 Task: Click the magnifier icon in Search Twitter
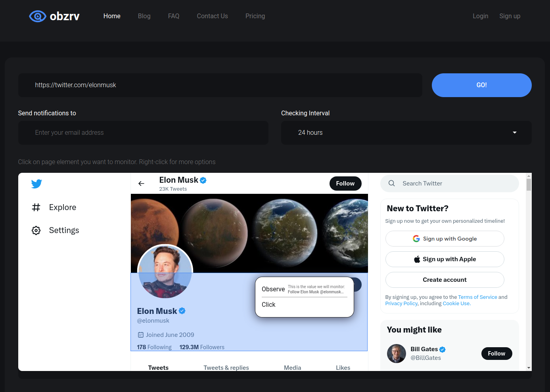click(392, 183)
